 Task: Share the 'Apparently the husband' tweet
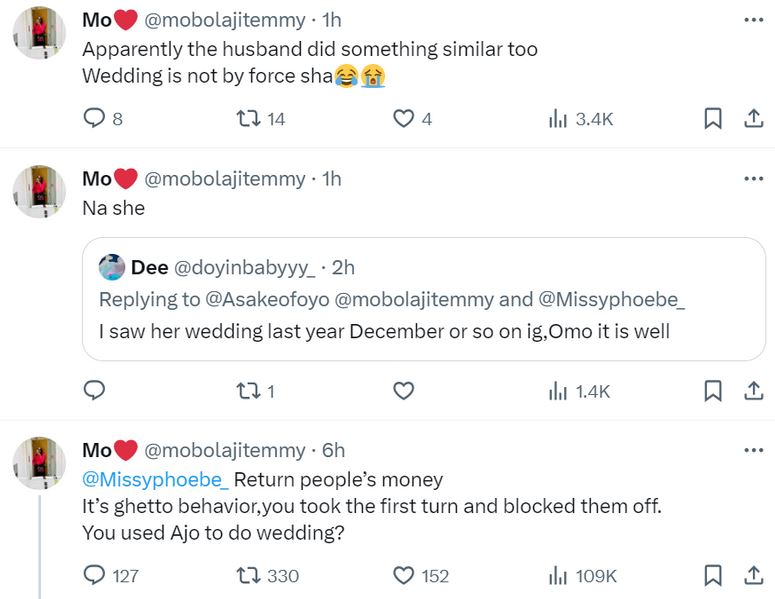pos(752,119)
